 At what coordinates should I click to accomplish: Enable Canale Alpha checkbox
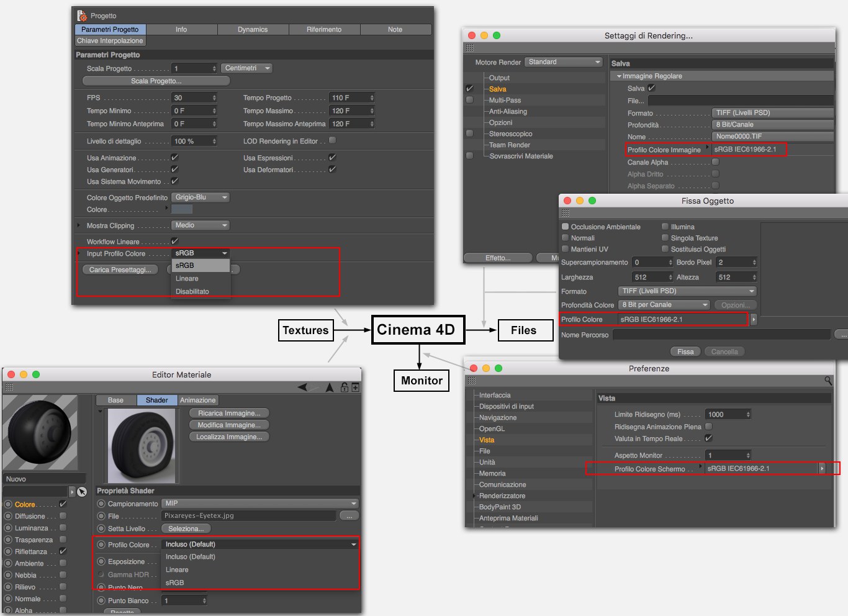pos(715,162)
